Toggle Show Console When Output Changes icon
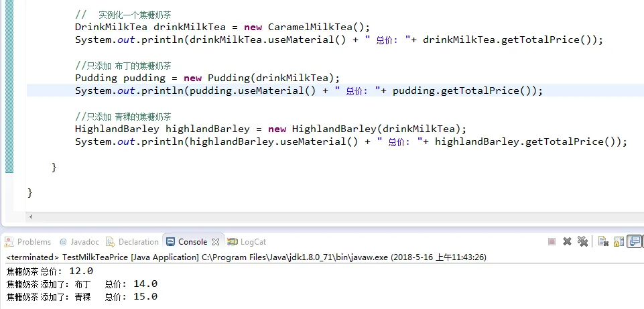The height and width of the screenshot is (309, 644). (635, 241)
